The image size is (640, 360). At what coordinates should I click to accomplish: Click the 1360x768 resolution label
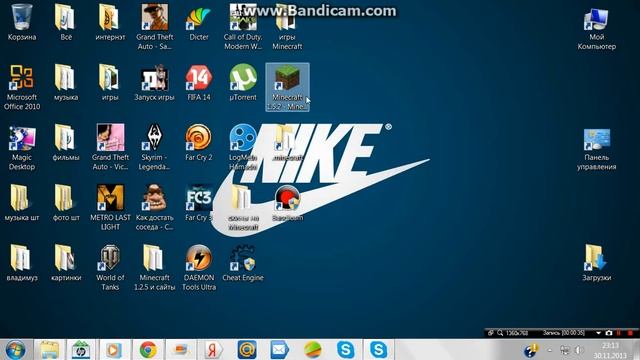click(x=516, y=333)
